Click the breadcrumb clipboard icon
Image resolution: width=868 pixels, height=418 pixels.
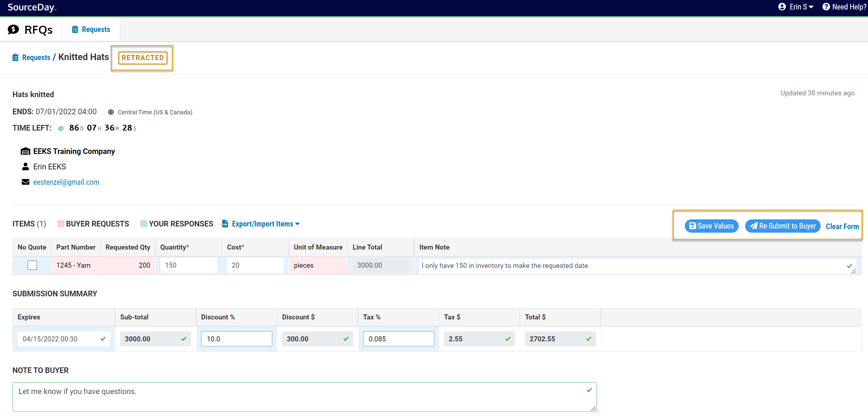coord(15,57)
